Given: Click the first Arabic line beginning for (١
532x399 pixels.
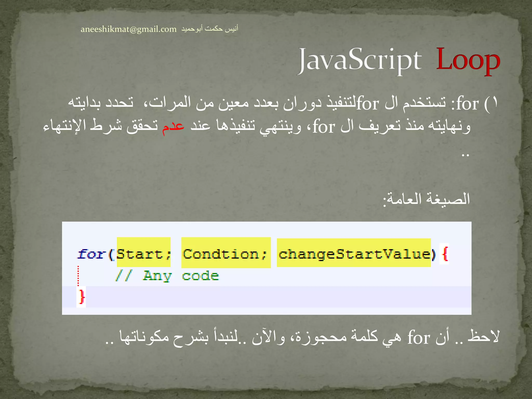Looking at the screenshot, I should [x=283, y=103].
